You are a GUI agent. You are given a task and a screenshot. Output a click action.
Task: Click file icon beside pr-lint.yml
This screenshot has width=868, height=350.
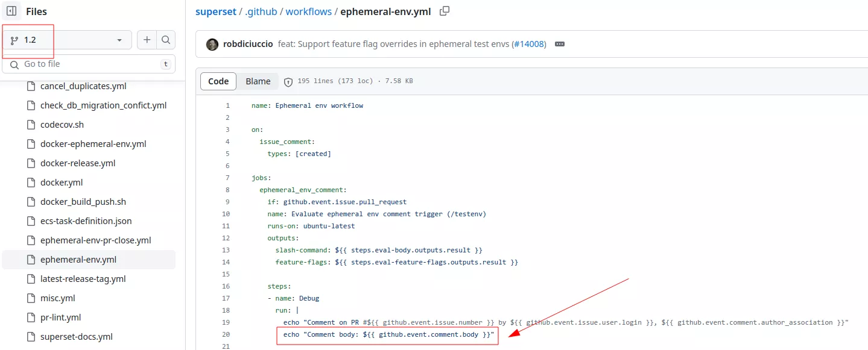click(31, 317)
